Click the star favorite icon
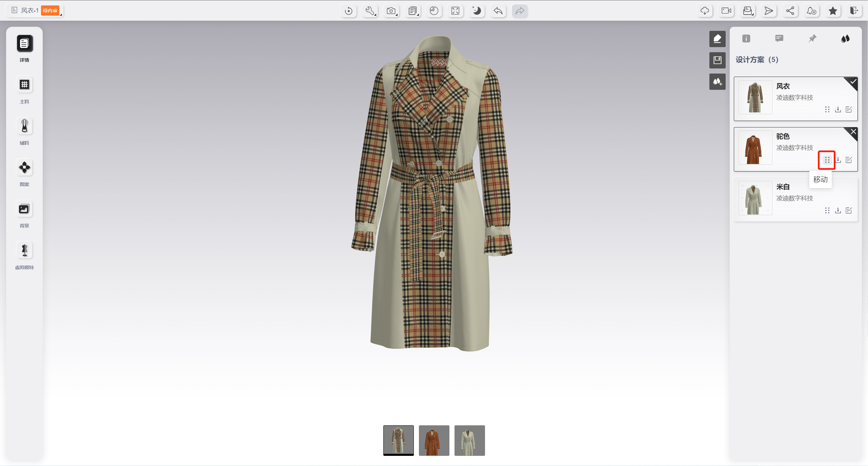Screen dimensions: 868x466 coord(833,11)
